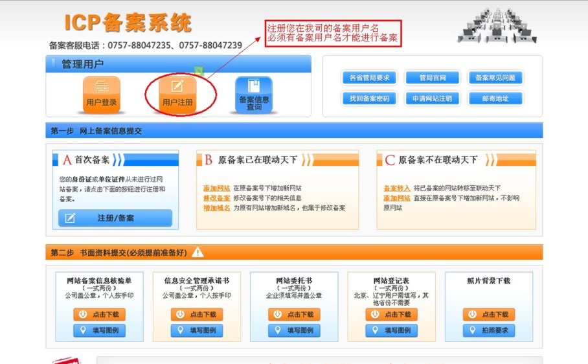Open the 备案转入 link
This screenshot has height=364, width=588.
pyautogui.click(x=396, y=188)
